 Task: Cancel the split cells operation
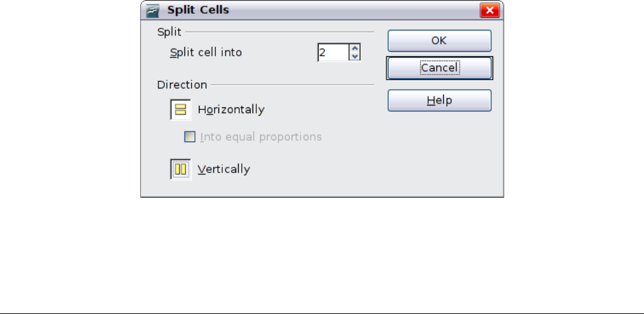pos(439,68)
